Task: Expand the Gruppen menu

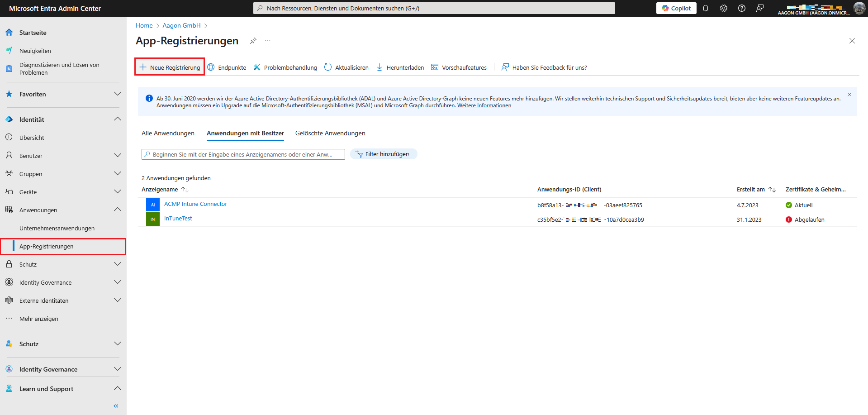Action: pyautogui.click(x=118, y=174)
